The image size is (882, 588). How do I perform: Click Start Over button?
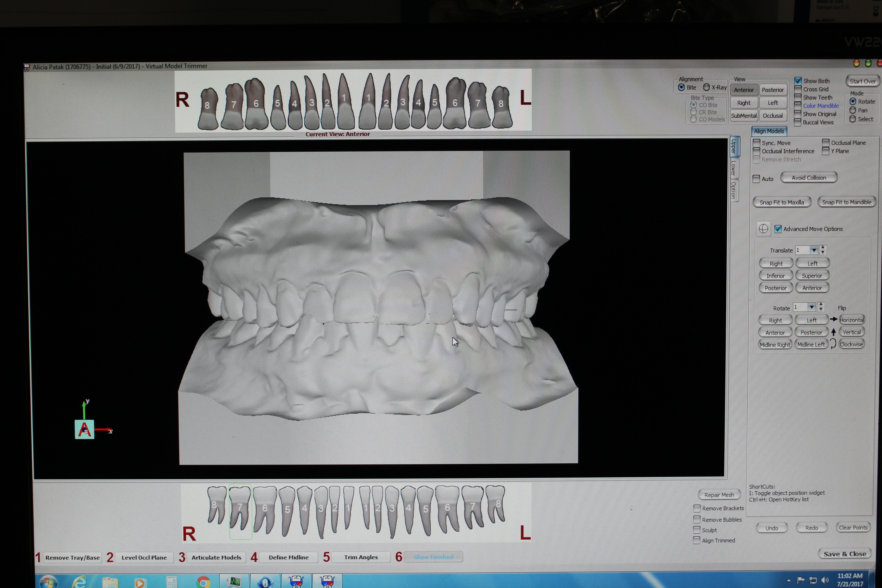862,81
